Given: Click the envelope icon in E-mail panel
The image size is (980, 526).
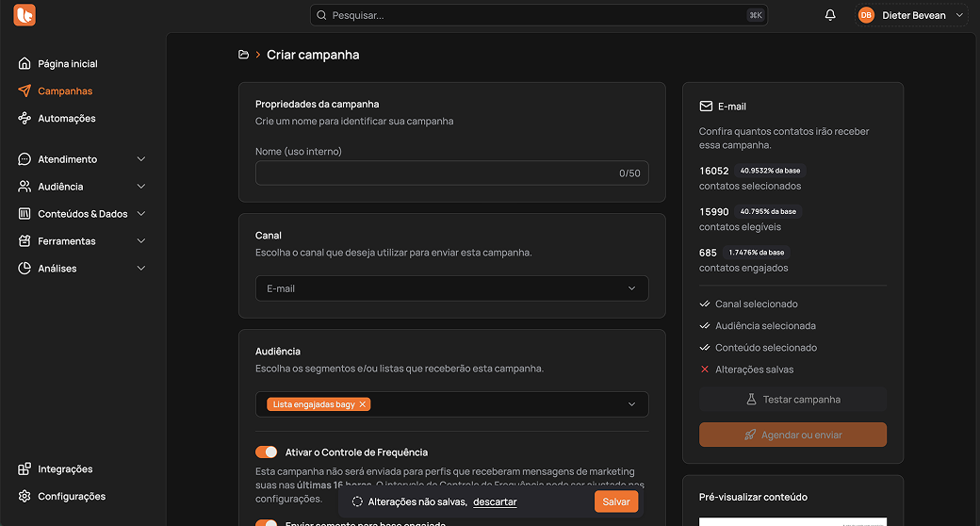Looking at the screenshot, I should point(706,107).
